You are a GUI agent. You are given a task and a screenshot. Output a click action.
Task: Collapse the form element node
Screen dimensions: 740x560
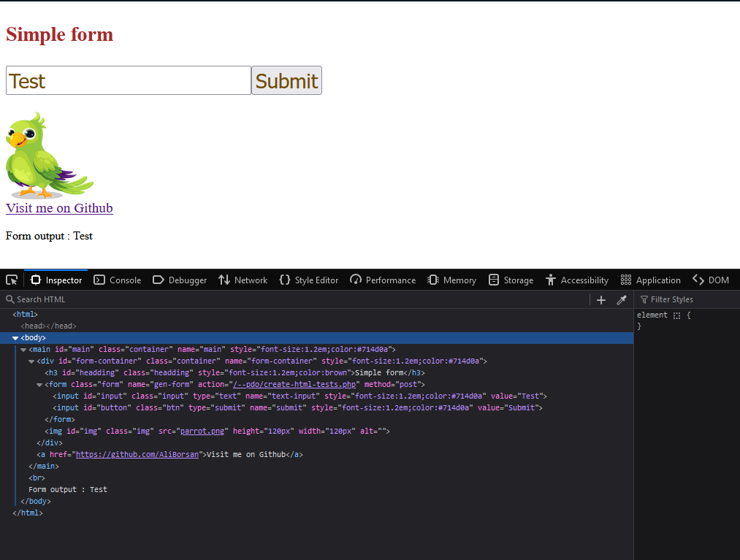tap(39, 385)
